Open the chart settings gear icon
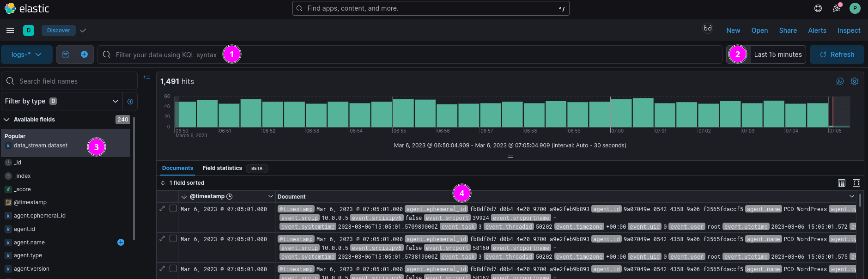This screenshot has width=868, height=279. pyautogui.click(x=855, y=81)
